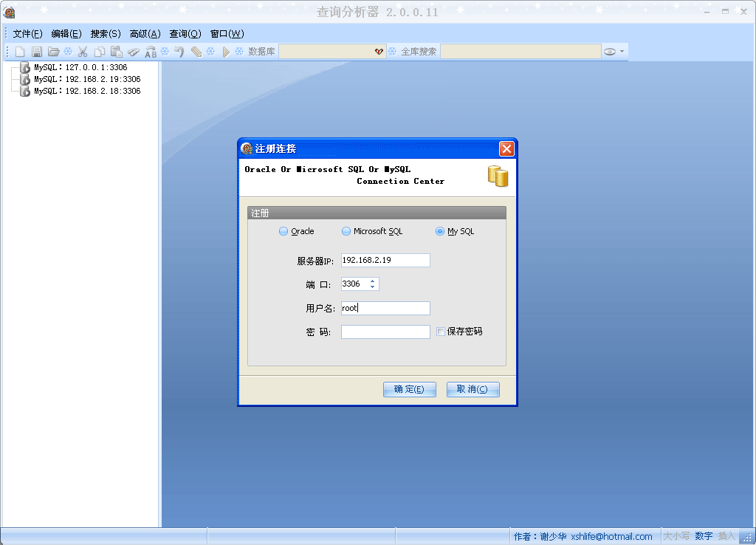Click database icon for MySQL 192.168.2.19:3306
Viewport: 756px width, 545px height.
click(25, 79)
